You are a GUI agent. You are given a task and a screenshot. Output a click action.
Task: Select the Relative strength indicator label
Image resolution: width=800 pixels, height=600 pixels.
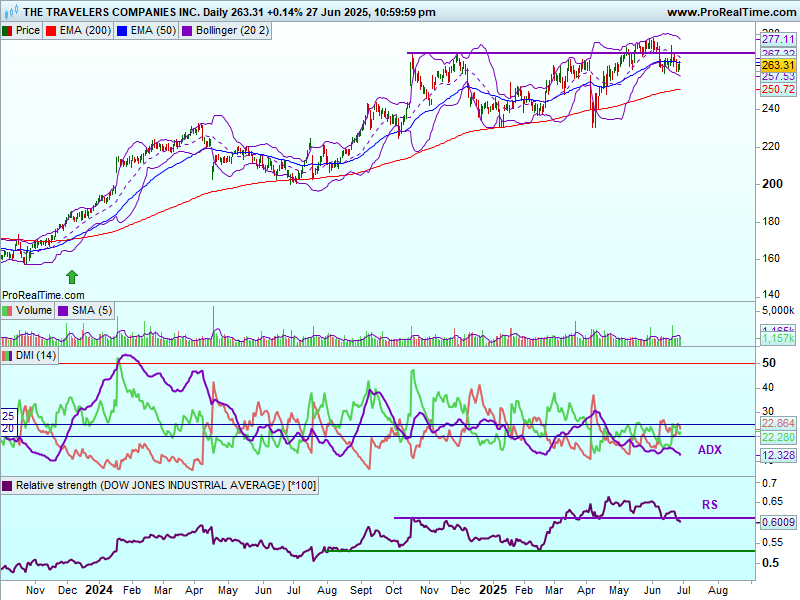pyautogui.click(x=150, y=485)
